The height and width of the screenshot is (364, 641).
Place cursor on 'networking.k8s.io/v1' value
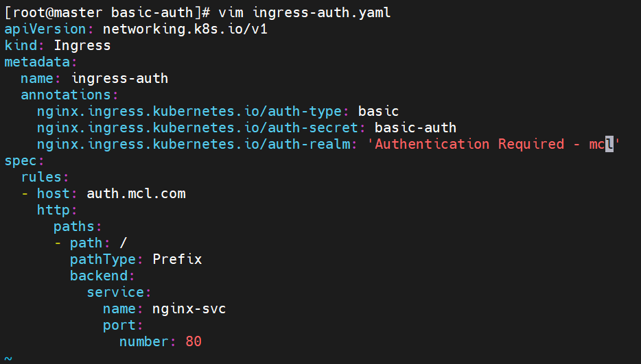point(185,29)
